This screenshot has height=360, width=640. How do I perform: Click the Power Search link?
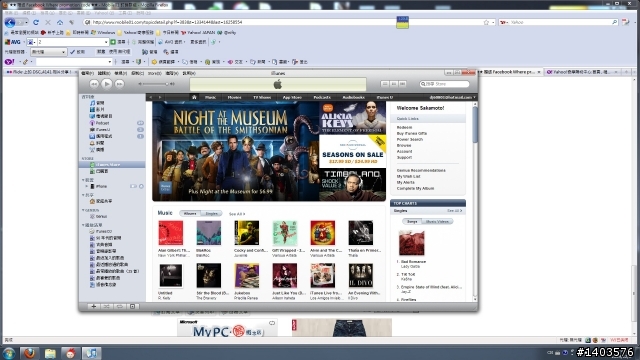[x=410, y=139]
